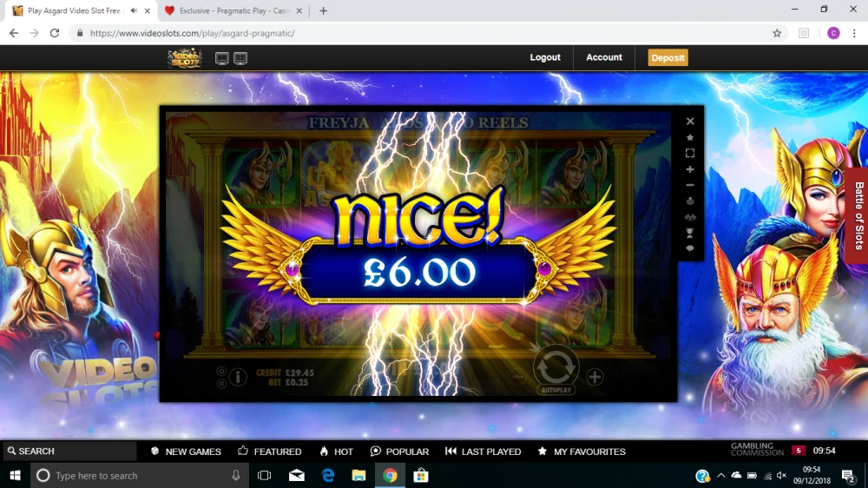Open the Chrome profile avatar
Viewport: 868px width, 488px height.
pos(833,33)
